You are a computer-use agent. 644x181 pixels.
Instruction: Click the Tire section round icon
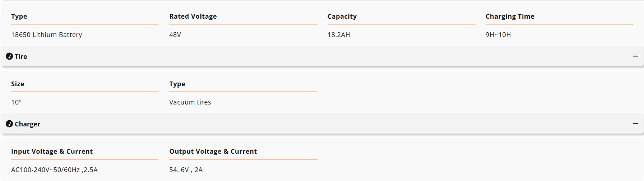point(9,56)
